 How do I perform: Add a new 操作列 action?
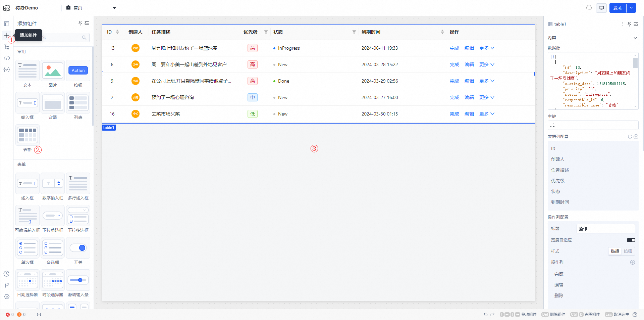click(633, 262)
